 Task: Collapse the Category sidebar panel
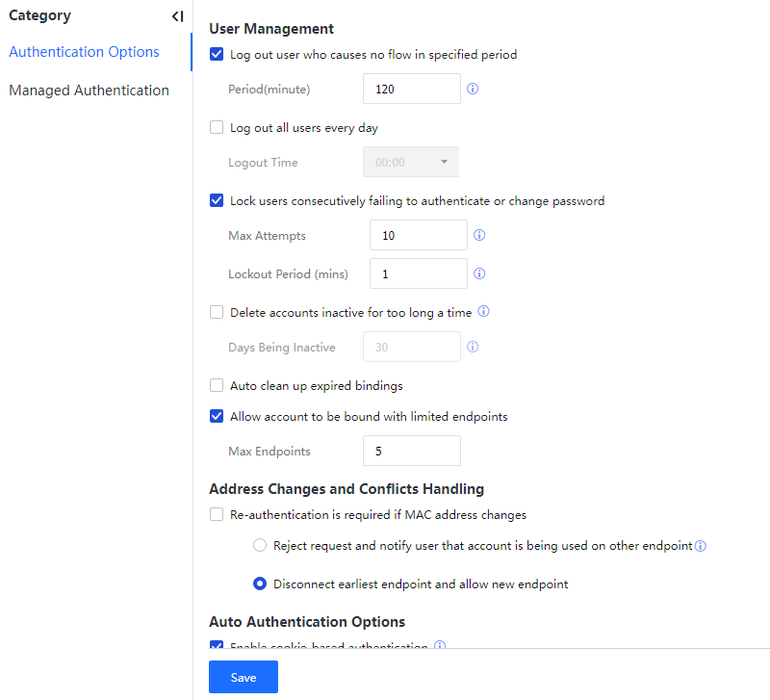coord(177,16)
